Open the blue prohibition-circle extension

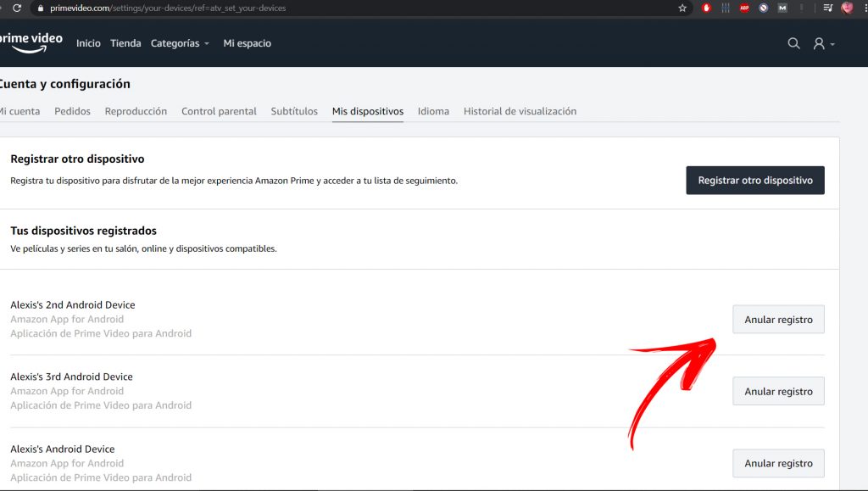click(x=764, y=8)
